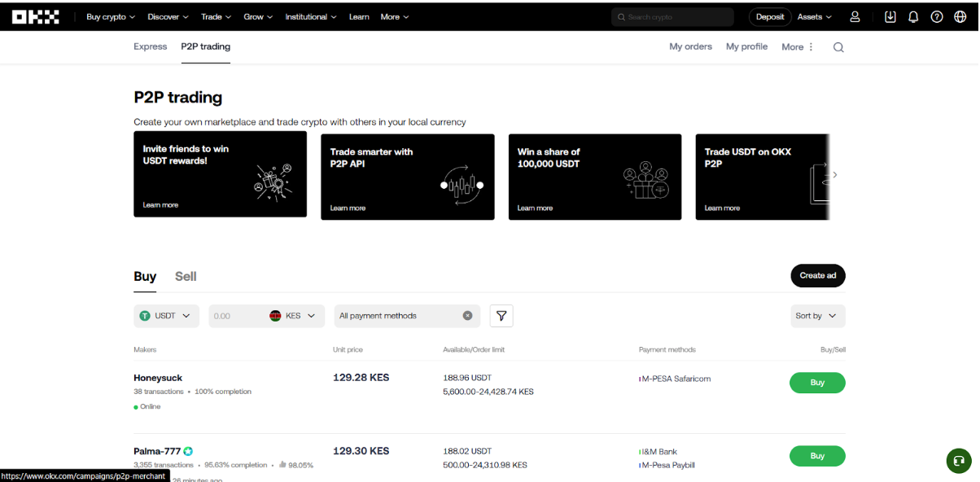
Task: Click the OKX logo in header
Action: [35, 16]
